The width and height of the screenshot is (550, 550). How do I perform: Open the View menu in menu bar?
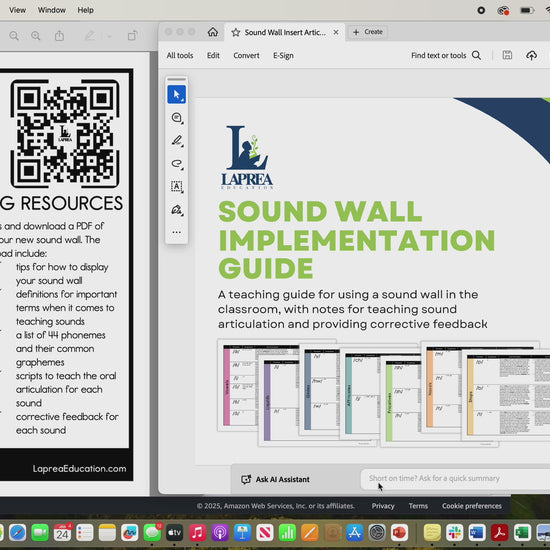pyautogui.click(x=17, y=10)
